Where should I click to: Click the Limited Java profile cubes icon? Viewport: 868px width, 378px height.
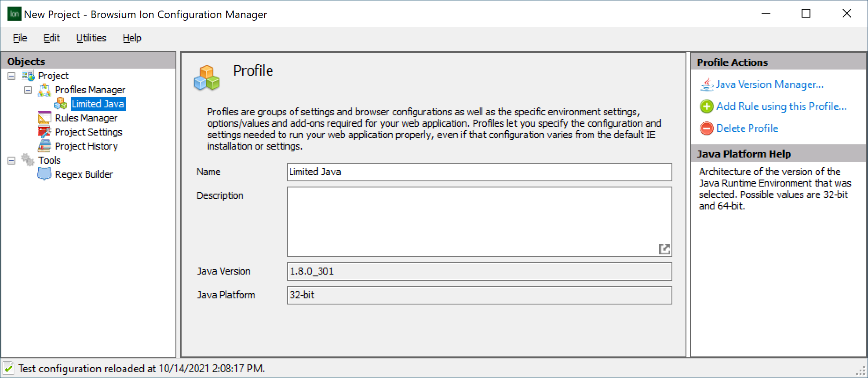point(61,104)
